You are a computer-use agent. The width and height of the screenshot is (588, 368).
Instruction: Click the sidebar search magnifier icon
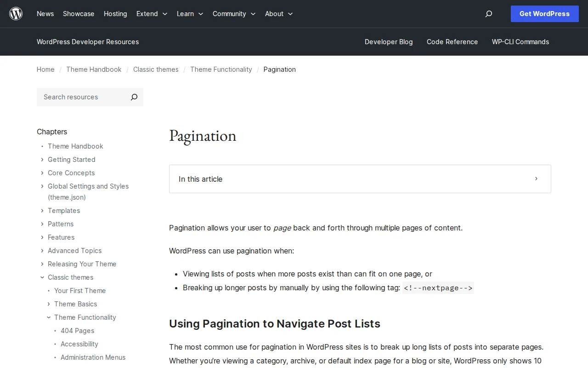(x=134, y=97)
